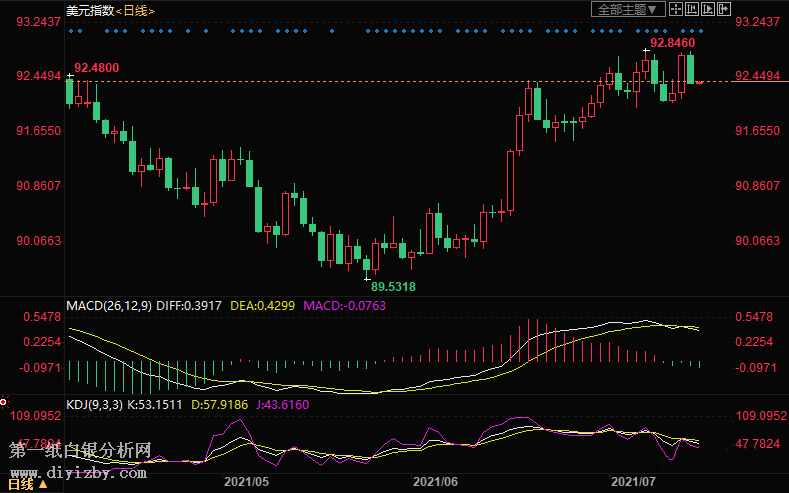Click the play-forward chart icon
The image size is (789, 493).
click(x=706, y=9)
